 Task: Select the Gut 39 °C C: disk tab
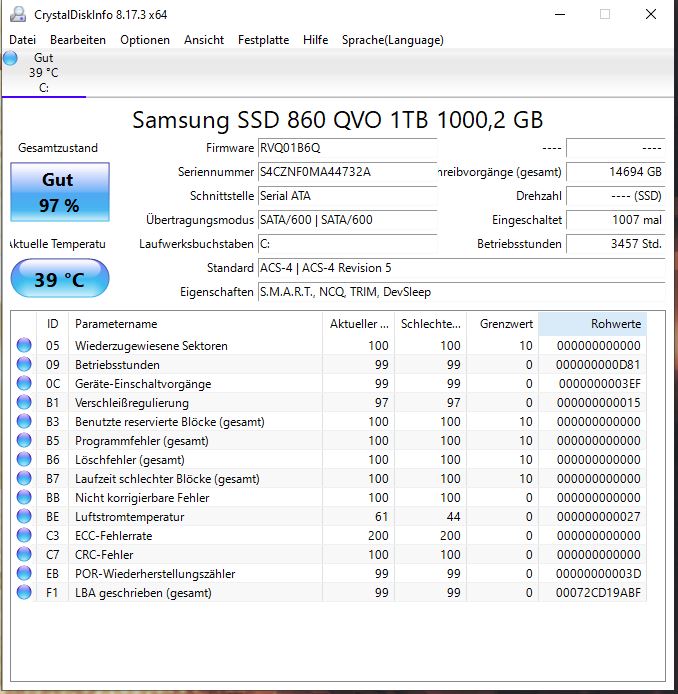(x=43, y=72)
